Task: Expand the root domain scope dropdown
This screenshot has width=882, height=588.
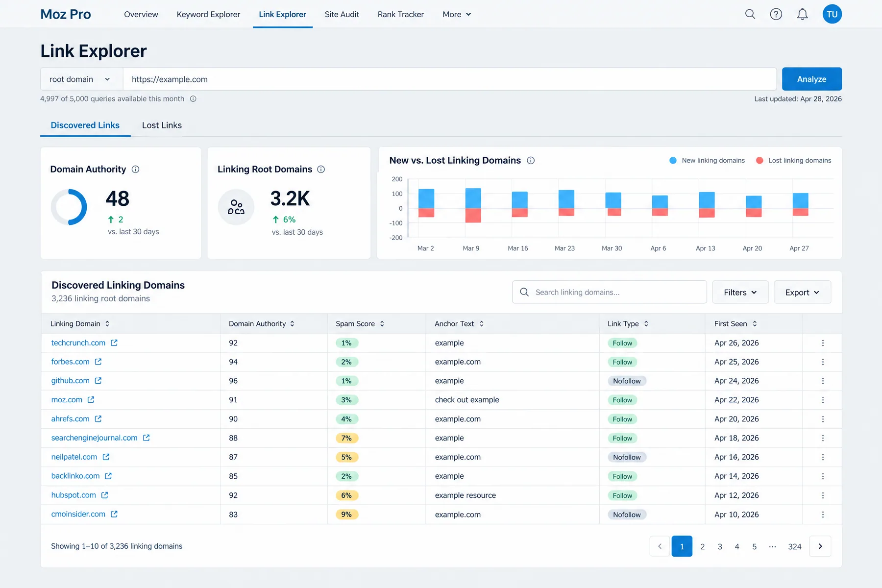Action: click(x=81, y=79)
